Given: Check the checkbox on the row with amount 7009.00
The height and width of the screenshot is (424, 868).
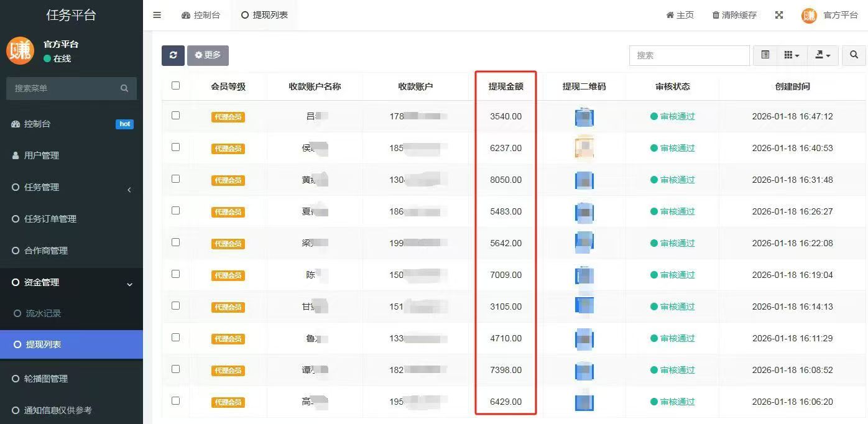Looking at the screenshot, I should pyautogui.click(x=175, y=274).
